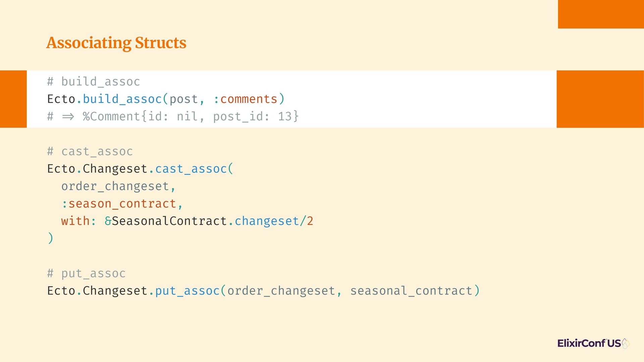The width and height of the screenshot is (644, 362).
Task: Click the order_changeset argument under cast_assoc
Action: point(115,186)
